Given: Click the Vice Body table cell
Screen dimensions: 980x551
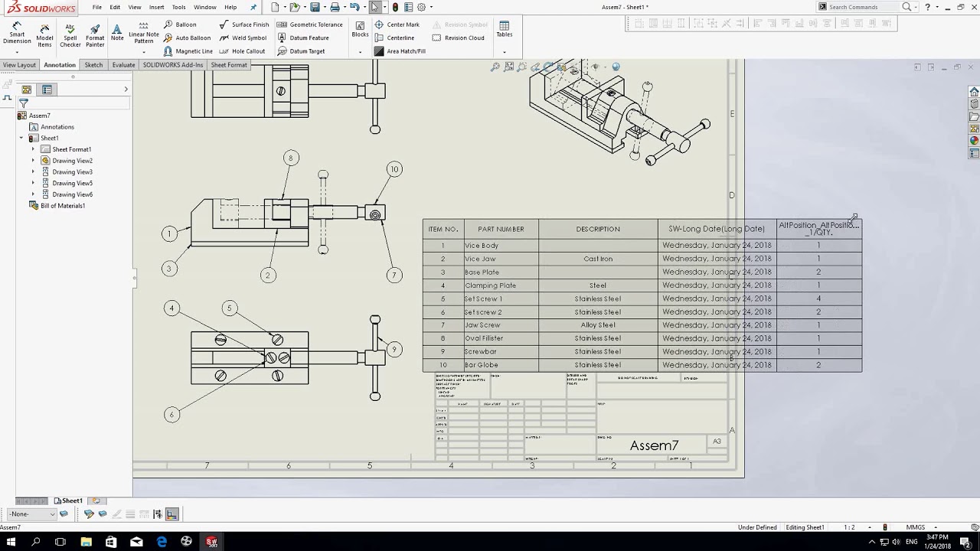Looking at the screenshot, I should tap(501, 246).
